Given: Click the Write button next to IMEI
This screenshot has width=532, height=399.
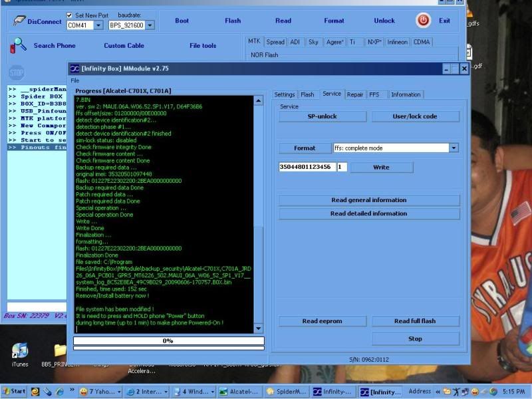Looking at the screenshot, I should point(381,168).
